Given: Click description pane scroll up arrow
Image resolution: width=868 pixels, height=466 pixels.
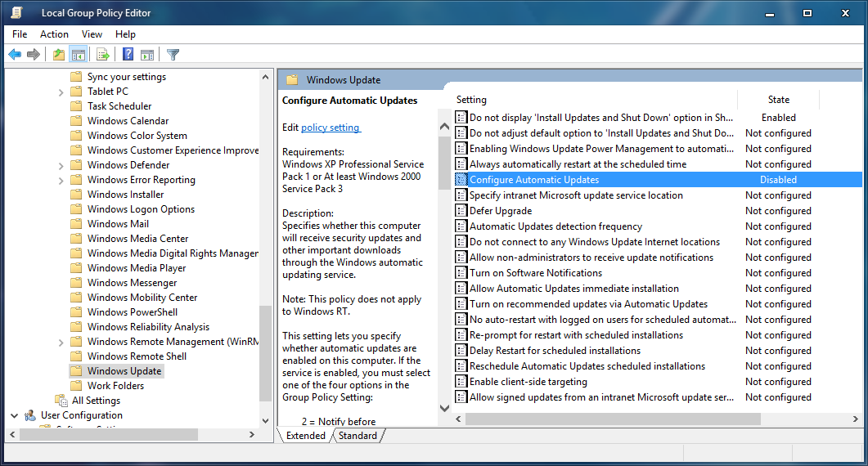Looking at the screenshot, I should point(444,127).
